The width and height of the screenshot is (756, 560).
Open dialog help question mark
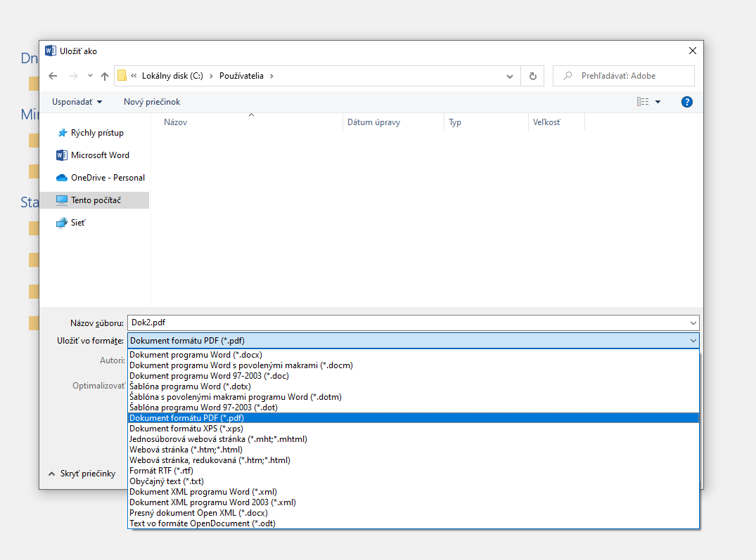point(687,102)
